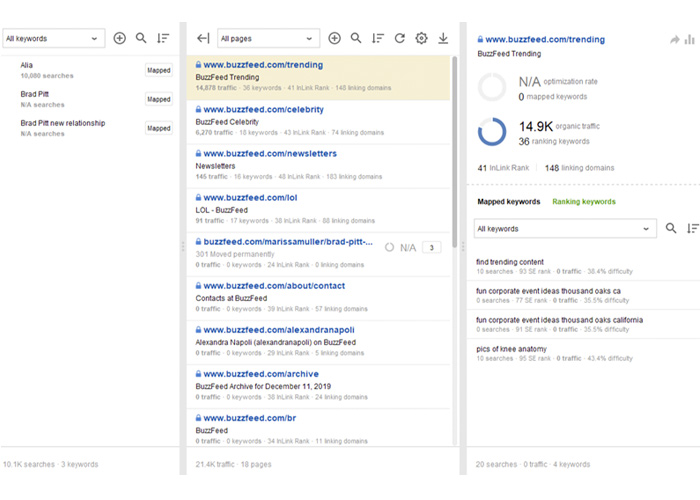Open All keywords dropdown in details panel
This screenshot has width=700, height=500.
[565, 229]
